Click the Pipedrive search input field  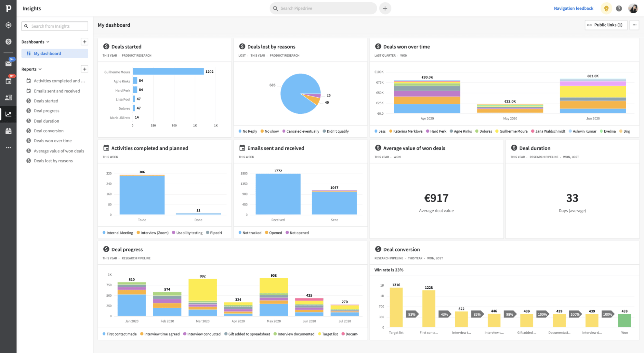click(x=323, y=8)
